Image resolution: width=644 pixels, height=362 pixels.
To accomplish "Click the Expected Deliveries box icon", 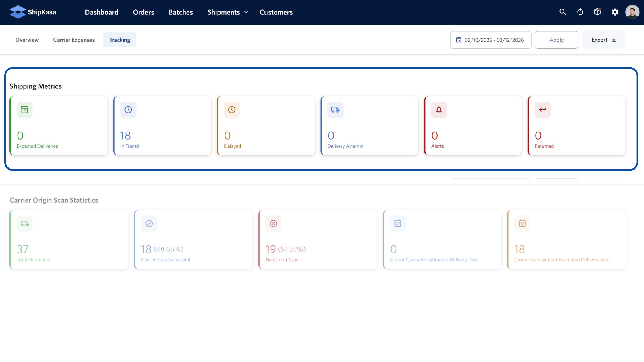I will pos(25,110).
